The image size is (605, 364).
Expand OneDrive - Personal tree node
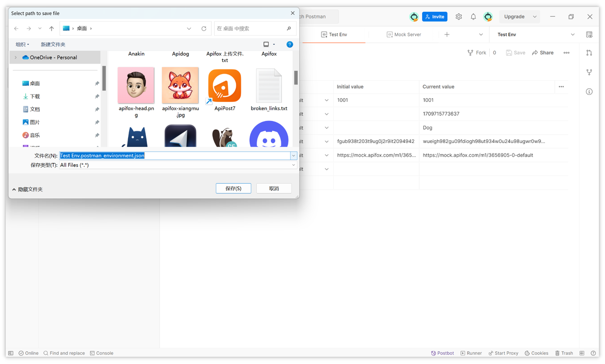coord(16,58)
